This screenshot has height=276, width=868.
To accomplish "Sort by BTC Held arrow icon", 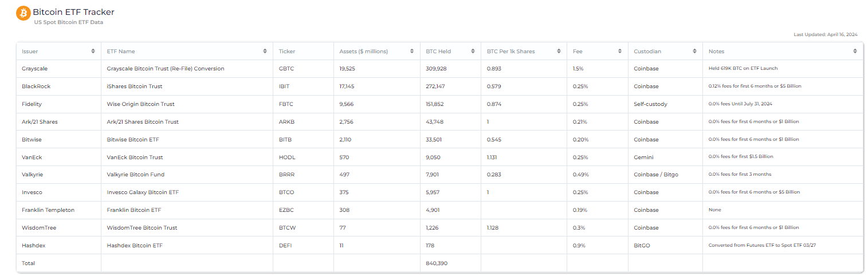I will pyautogui.click(x=473, y=52).
